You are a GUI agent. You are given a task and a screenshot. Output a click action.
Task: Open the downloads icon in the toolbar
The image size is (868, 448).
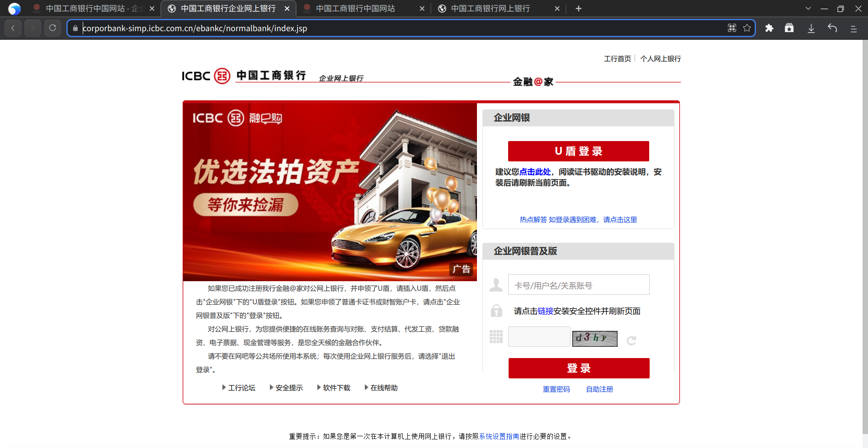pos(811,28)
